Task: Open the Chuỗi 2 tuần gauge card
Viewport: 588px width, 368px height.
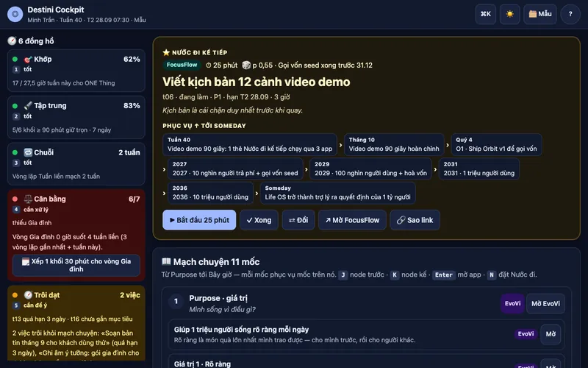Action: [x=76, y=164]
